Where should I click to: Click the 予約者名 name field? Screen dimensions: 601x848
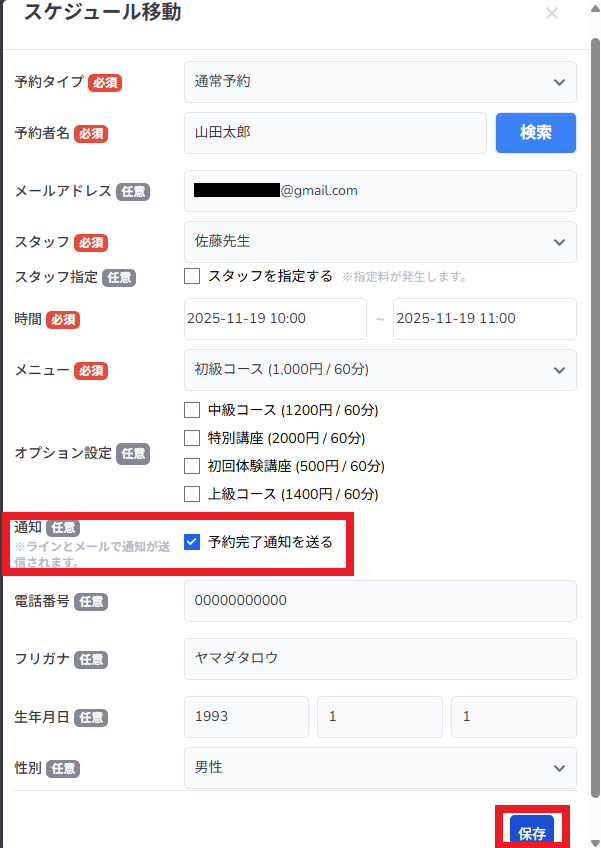(x=335, y=132)
